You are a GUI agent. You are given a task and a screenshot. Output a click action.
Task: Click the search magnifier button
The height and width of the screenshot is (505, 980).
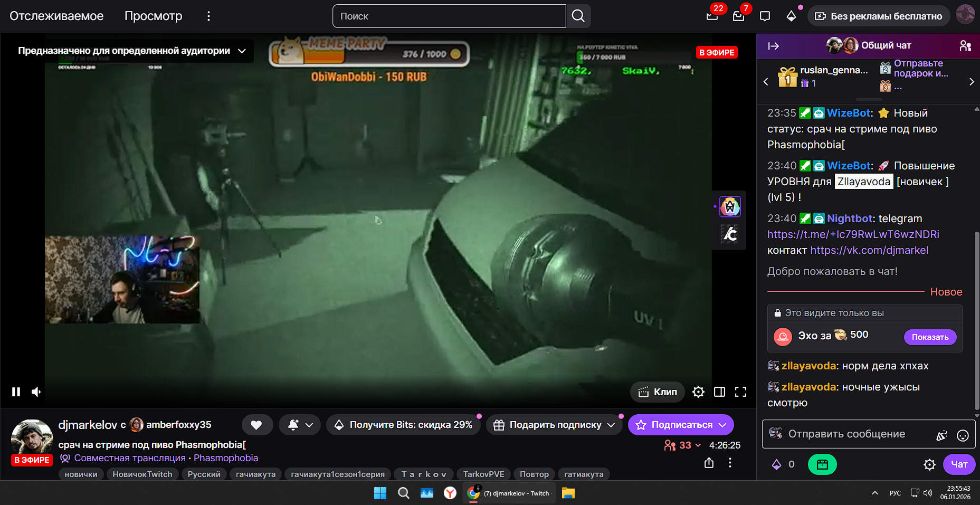pos(578,16)
